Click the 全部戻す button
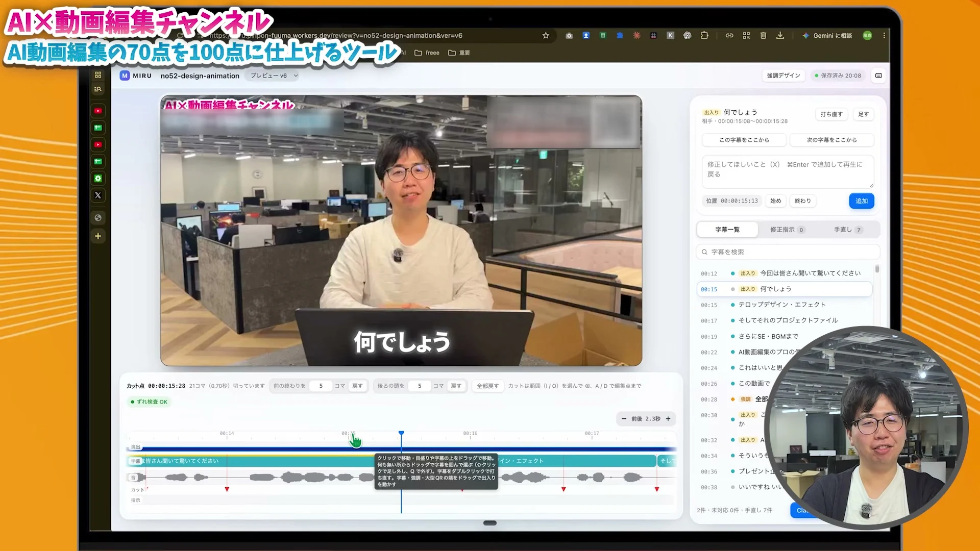 click(487, 386)
